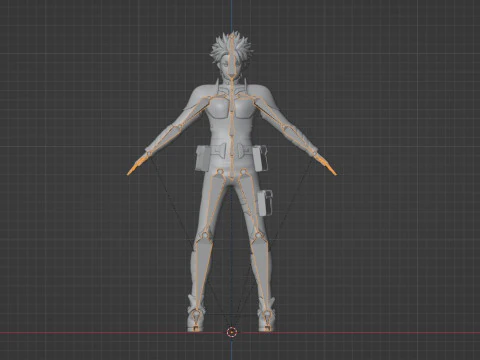Select the knee joint bone on screen-left leg
Screen dimensions: 480x360
[x=204, y=235]
